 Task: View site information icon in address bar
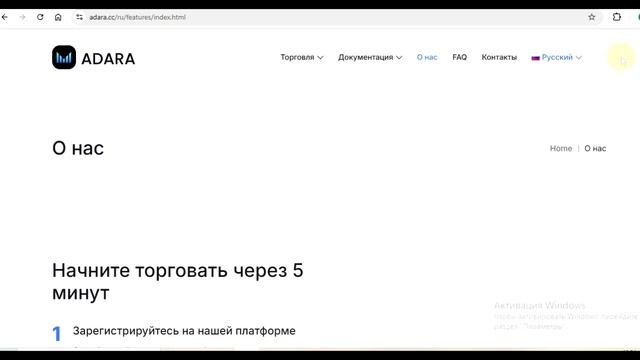79,17
